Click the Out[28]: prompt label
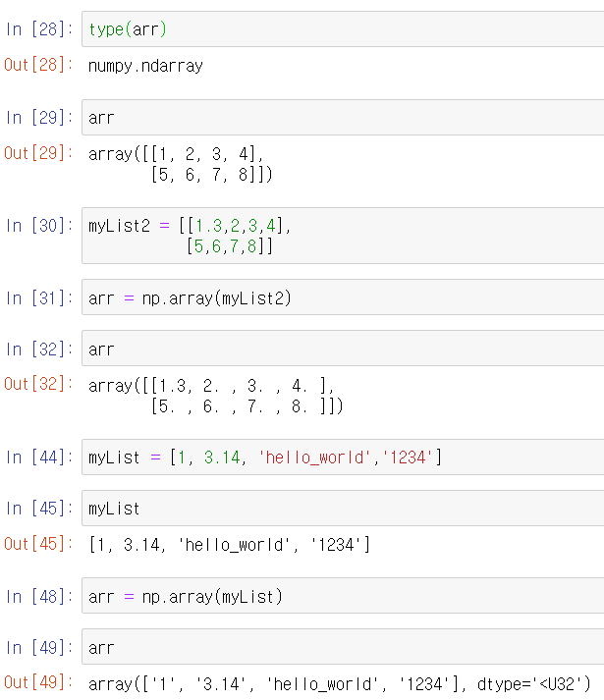Screen dimensions: 604x700 point(38,65)
